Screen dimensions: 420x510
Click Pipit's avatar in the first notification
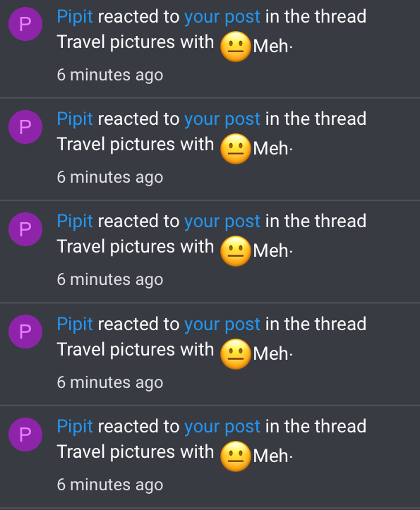25,24
